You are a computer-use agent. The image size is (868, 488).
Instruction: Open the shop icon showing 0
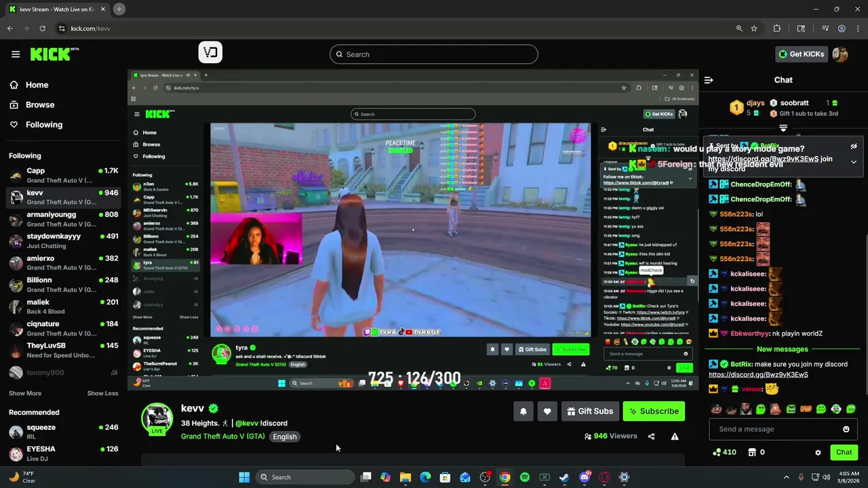coord(756,452)
